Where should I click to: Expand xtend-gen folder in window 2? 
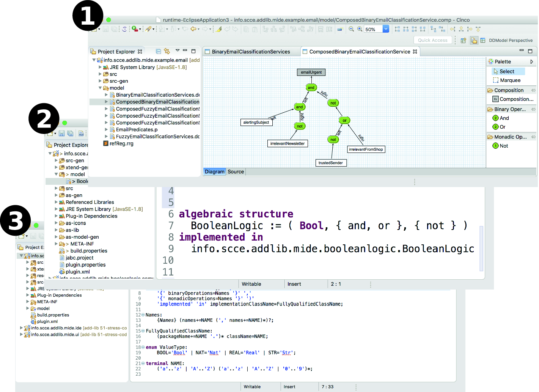(x=56, y=167)
